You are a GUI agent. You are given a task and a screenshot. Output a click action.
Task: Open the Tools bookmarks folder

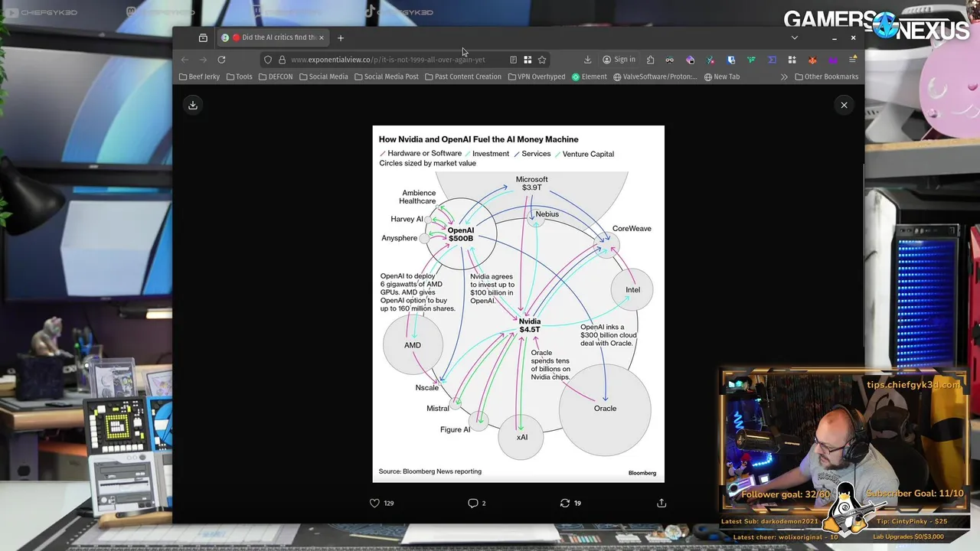point(239,77)
